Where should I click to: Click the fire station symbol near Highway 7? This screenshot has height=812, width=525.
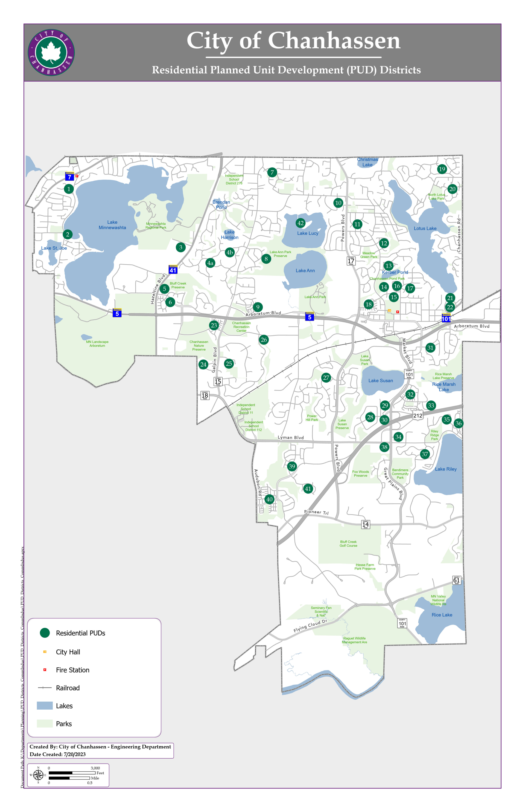click(77, 176)
